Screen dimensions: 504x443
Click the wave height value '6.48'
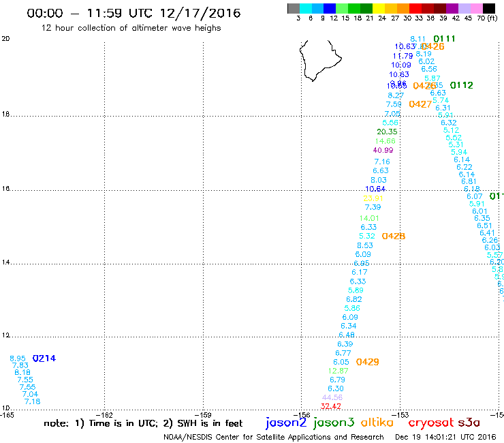[347, 335]
